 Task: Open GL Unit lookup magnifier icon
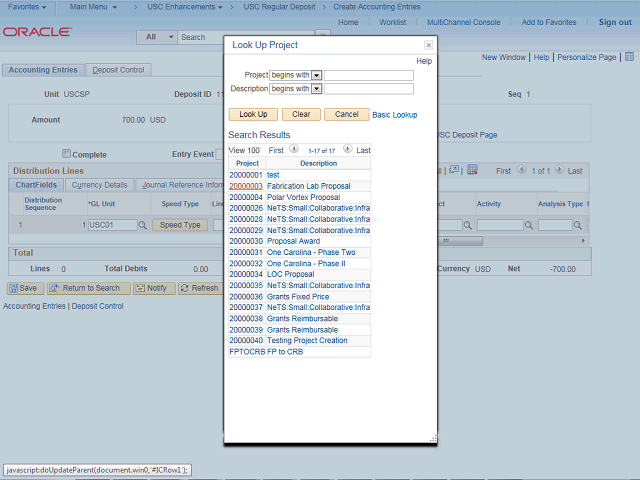(142, 225)
